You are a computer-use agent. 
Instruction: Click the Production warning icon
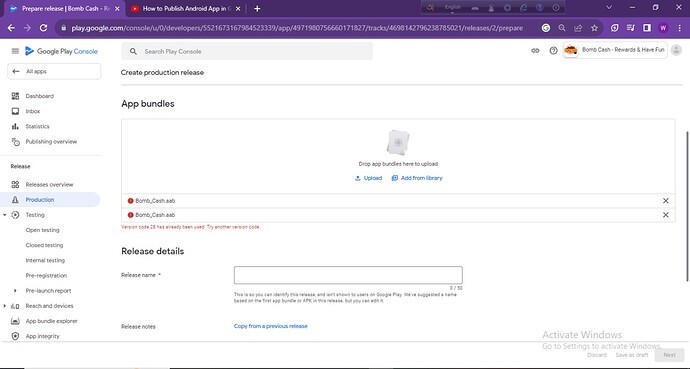pos(15,200)
